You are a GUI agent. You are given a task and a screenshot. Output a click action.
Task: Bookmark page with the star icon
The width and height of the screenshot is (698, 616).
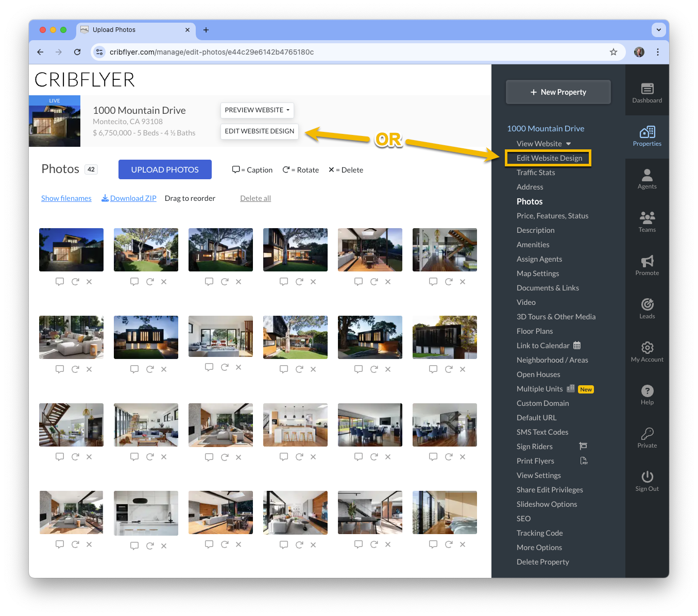point(613,52)
